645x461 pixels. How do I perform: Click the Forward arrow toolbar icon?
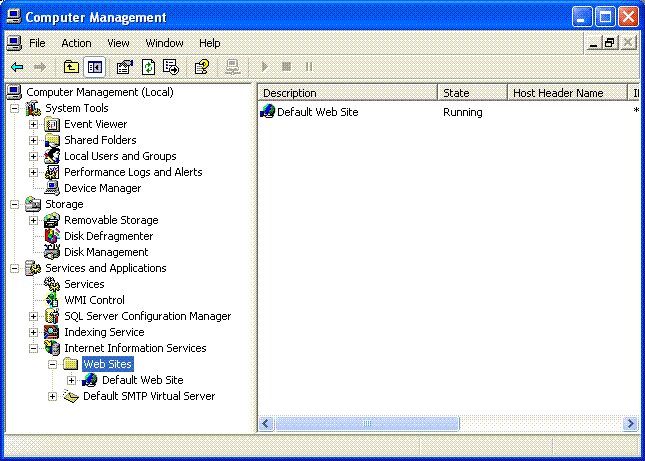click(40, 67)
